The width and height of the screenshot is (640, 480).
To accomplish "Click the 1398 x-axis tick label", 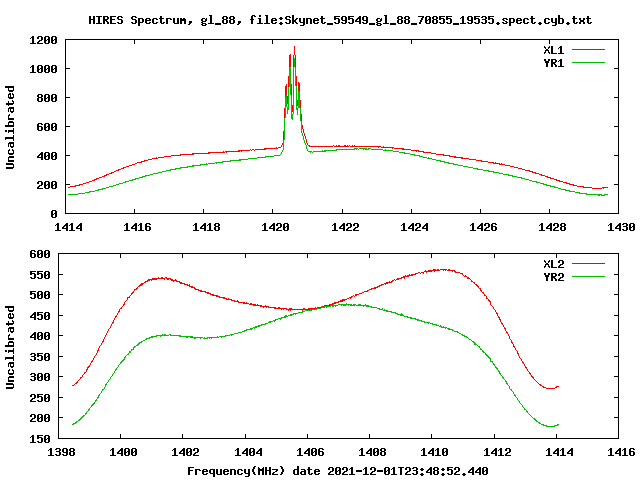I will coord(61,452).
